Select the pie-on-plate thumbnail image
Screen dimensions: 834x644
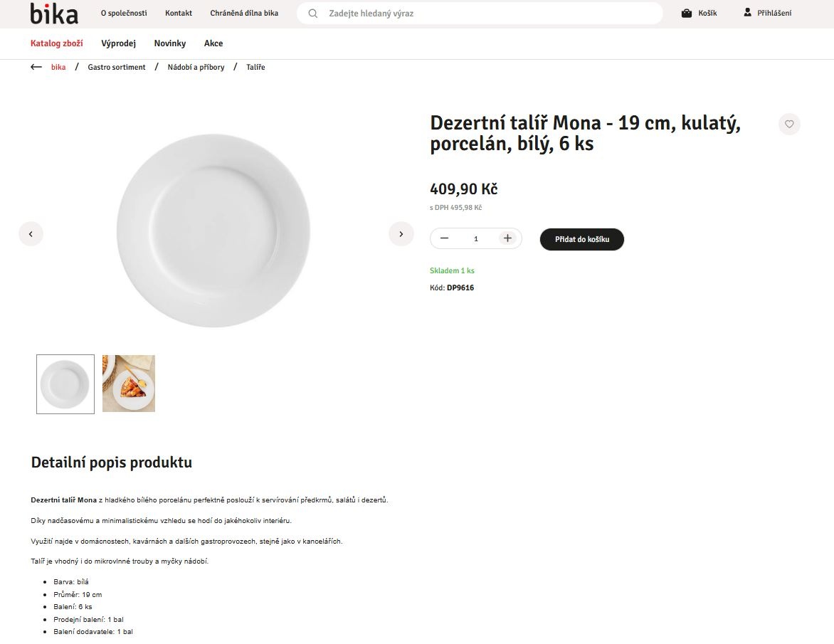(x=129, y=384)
